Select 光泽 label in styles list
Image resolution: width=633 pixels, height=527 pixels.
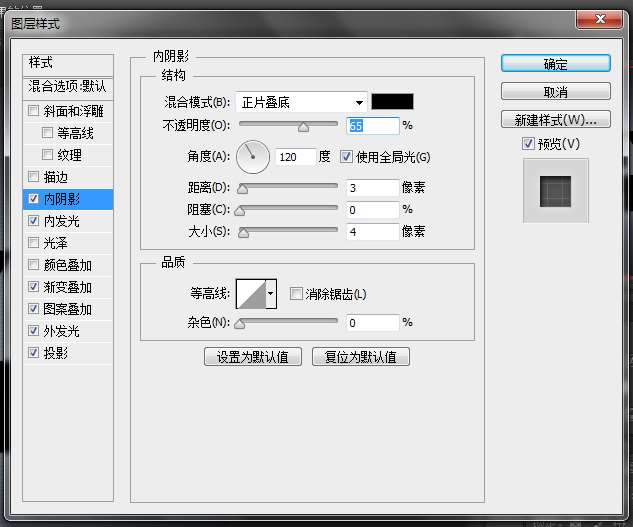(55, 243)
